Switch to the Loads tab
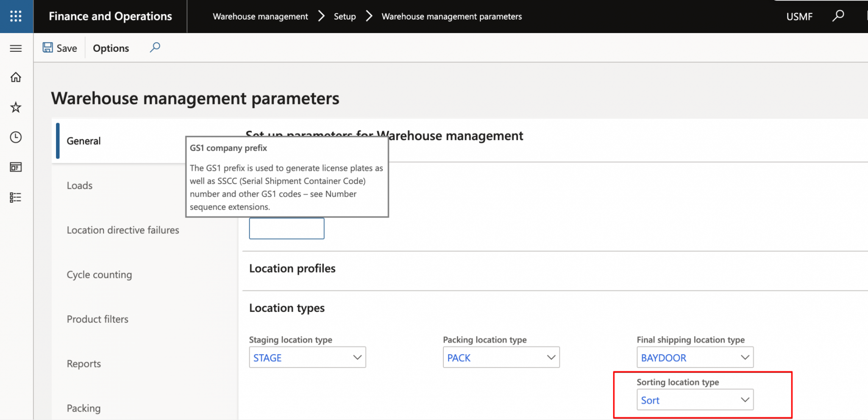Viewport: 868px width, 420px height. pyautogui.click(x=80, y=185)
